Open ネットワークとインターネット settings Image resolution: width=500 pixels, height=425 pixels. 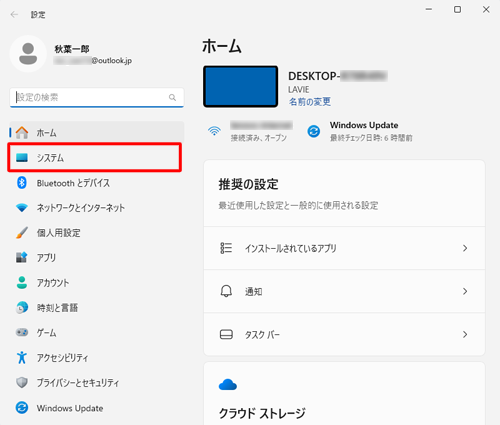tap(96, 208)
